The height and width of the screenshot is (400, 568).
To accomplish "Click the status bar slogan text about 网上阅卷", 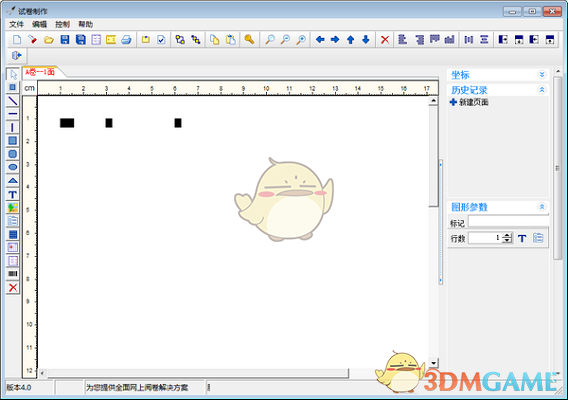I will [x=137, y=388].
